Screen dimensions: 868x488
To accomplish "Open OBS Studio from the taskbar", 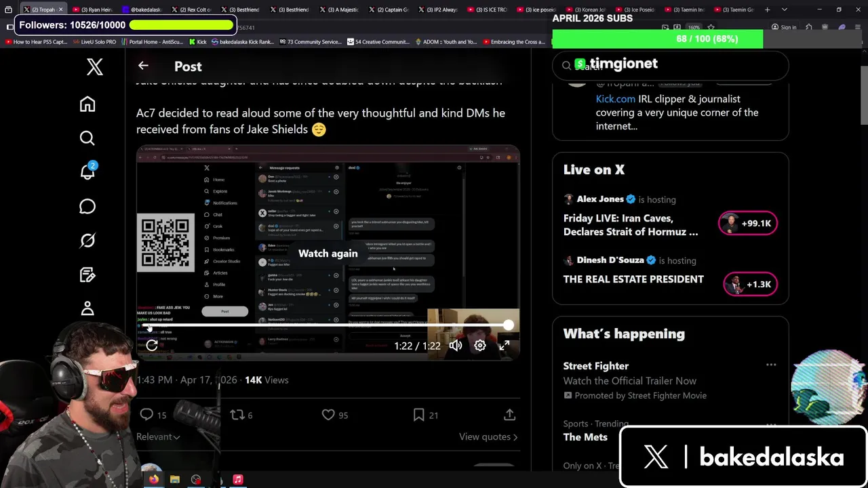I will pos(196,479).
